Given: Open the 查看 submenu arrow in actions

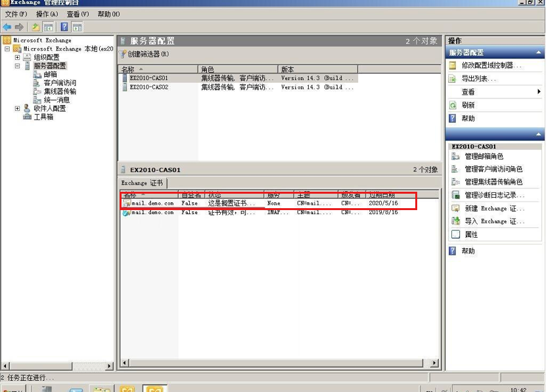Looking at the screenshot, I should point(539,91).
